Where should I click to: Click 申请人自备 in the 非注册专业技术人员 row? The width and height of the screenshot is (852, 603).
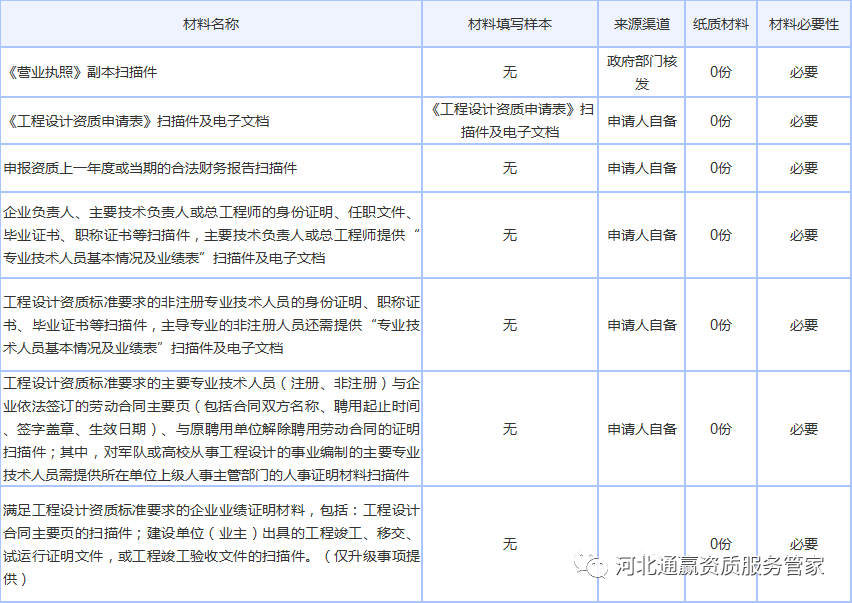click(642, 325)
